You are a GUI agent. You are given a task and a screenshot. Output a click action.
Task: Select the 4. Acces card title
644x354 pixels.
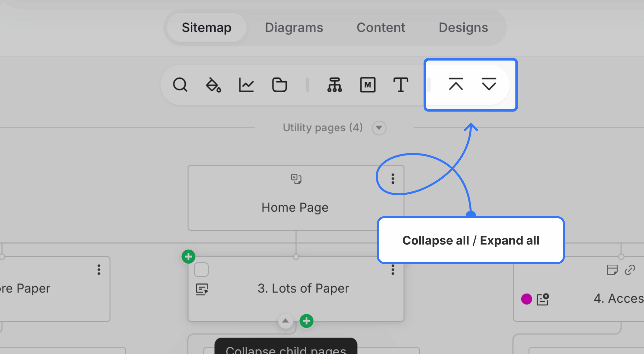coord(619,299)
